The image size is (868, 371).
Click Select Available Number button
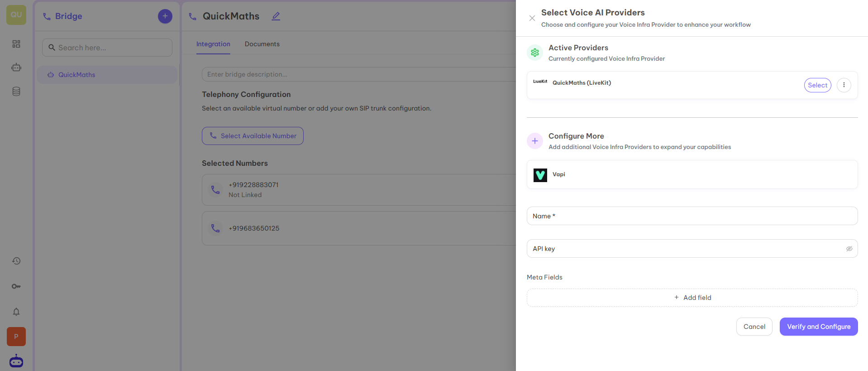click(253, 136)
